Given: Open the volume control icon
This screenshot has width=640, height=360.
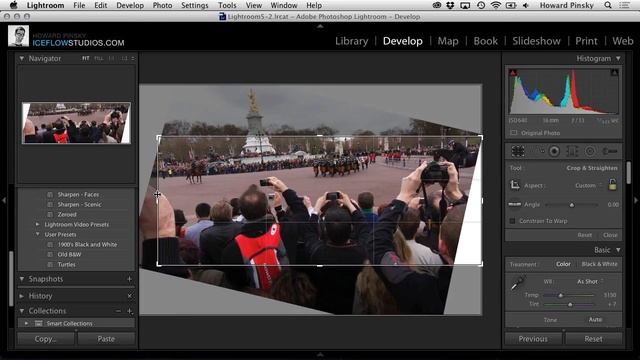Looking at the screenshot, I should click(526, 5).
